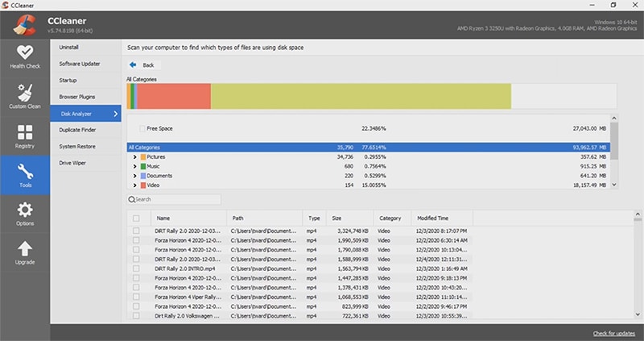644x341 pixels.
Task: Click the Check for updates link
Action: [614, 333]
